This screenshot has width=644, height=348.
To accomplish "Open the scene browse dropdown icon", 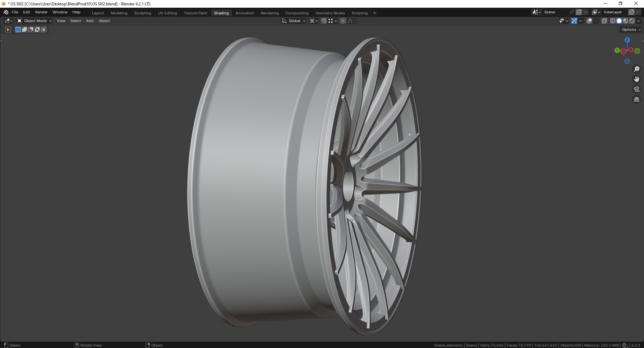I will (x=537, y=12).
